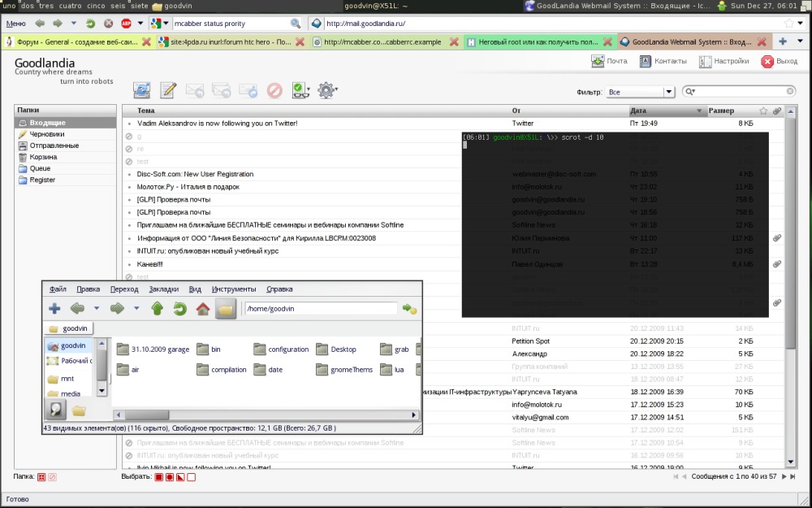Switch to the dos workspace

pyautogui.click(x=28, y=6)
